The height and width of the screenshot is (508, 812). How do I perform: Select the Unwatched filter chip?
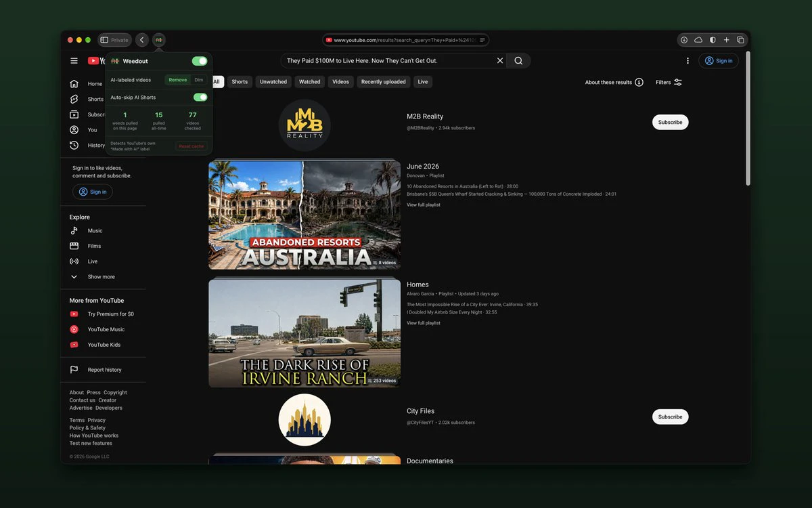(x=273, y=82)
